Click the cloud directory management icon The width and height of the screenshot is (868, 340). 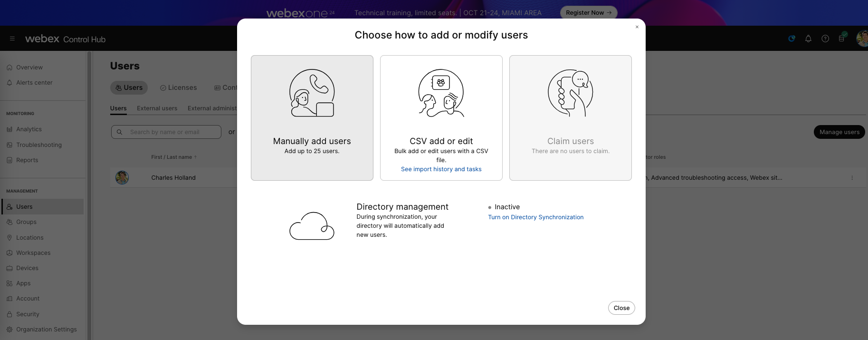(x=312, y=226)
